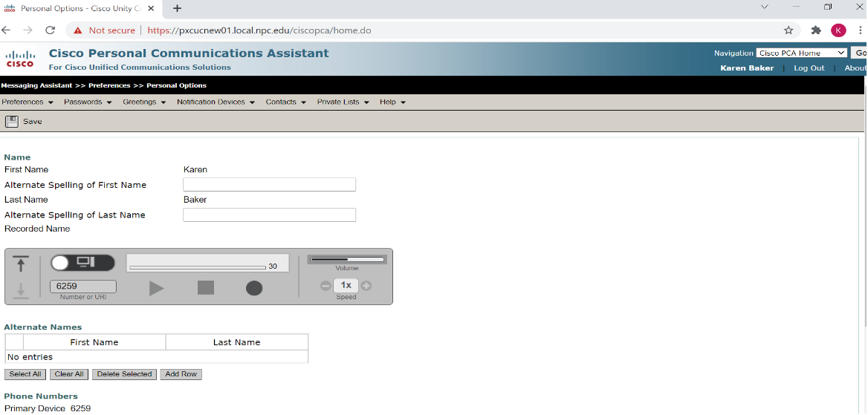
Task: Click the upload arrow in media player
Action: click(21, 264)
